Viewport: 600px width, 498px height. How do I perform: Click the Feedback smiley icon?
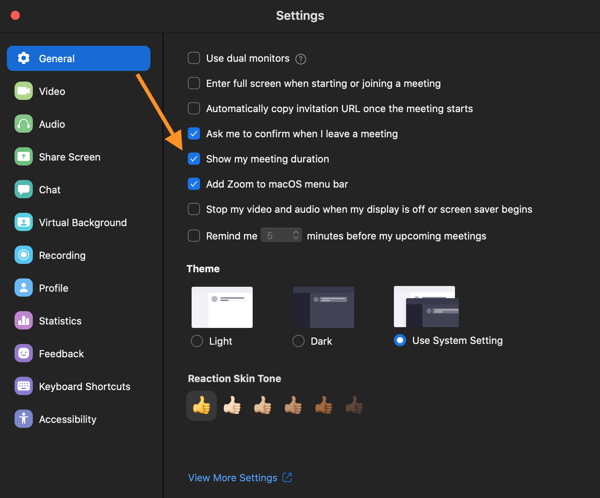(24, 353)
